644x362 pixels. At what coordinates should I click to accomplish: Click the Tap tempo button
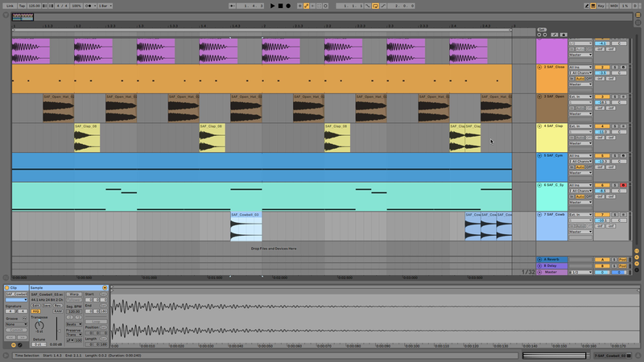[22, 6]
